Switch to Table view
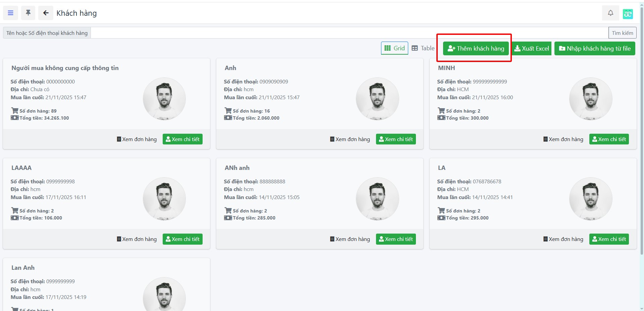This screenshot has width=644, height=311. coord(423,48)
